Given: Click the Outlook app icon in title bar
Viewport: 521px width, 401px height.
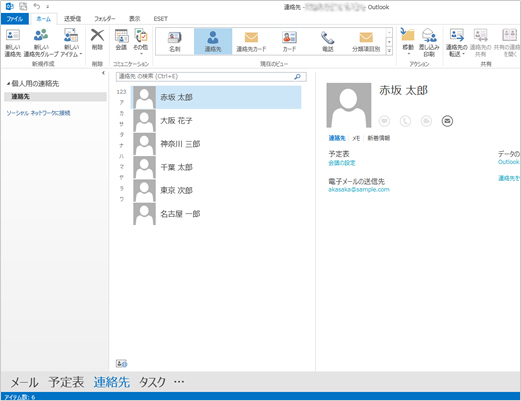Looking at the screenshot, I should pos(9,6).
